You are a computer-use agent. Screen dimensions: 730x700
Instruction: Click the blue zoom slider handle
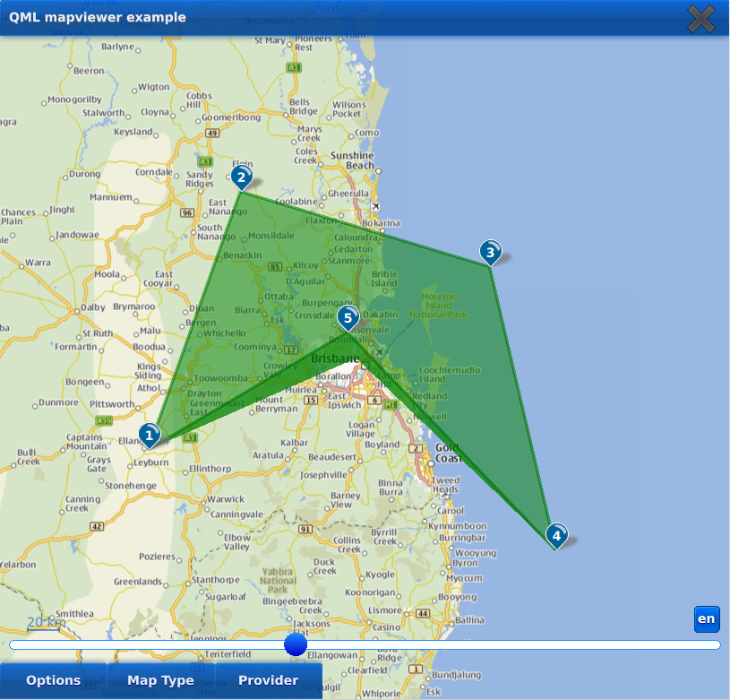[x=296, y=644]
